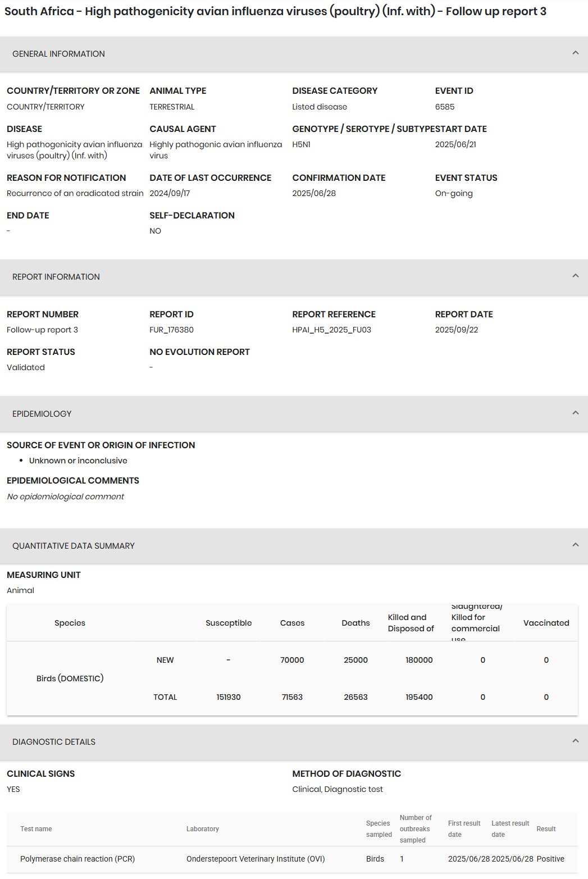Image resolution: width=588 pixels, height=879 pixels.
Task: Click the Report Information header label
Action: 56,277
